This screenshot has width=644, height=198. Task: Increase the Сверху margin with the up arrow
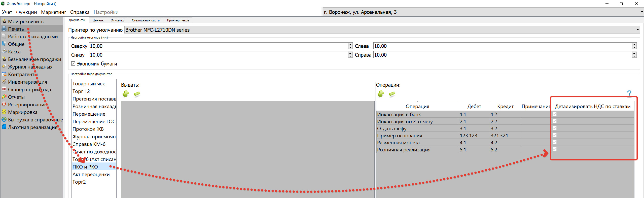click(x=350, y=45)
